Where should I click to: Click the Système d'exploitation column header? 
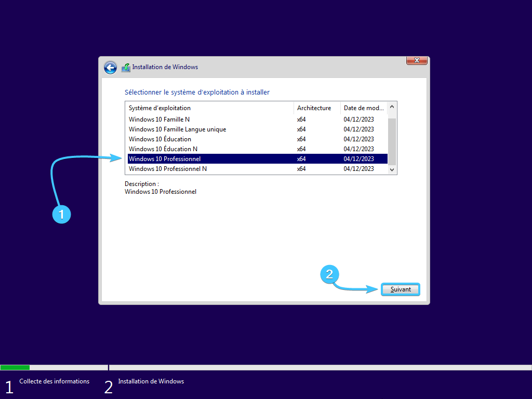209,108
